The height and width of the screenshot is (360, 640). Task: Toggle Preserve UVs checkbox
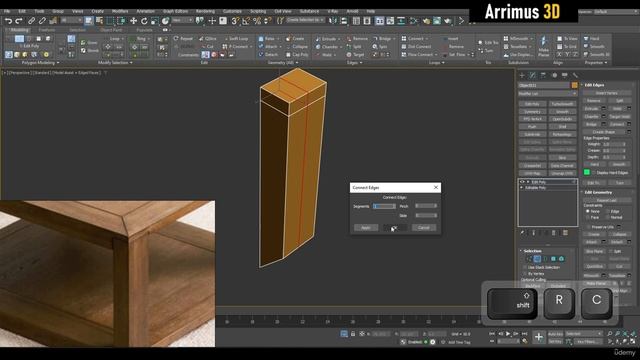(589, 227)
